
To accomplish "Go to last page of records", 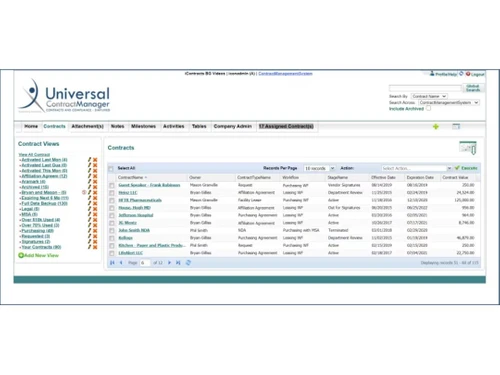I will click(x=178, y=263).
